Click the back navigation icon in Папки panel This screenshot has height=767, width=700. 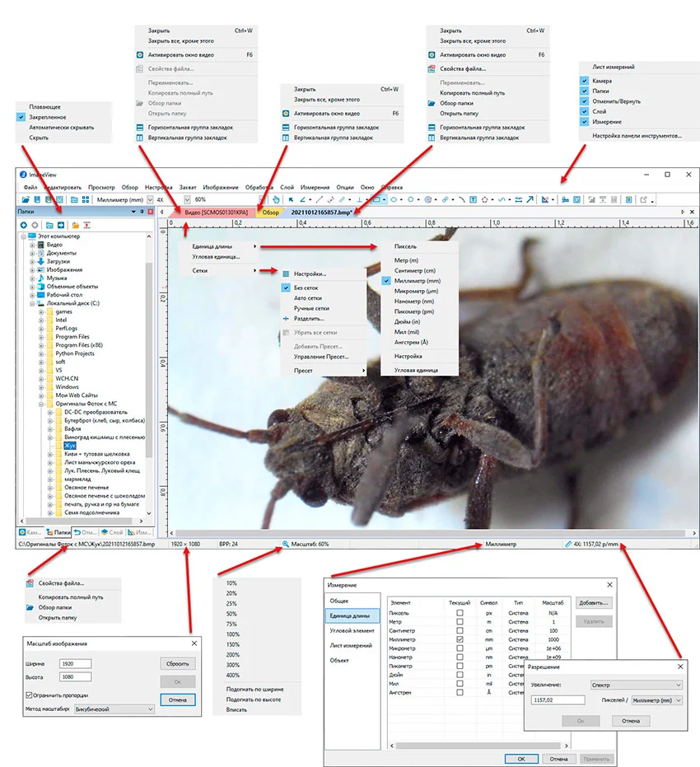[23, 224]
